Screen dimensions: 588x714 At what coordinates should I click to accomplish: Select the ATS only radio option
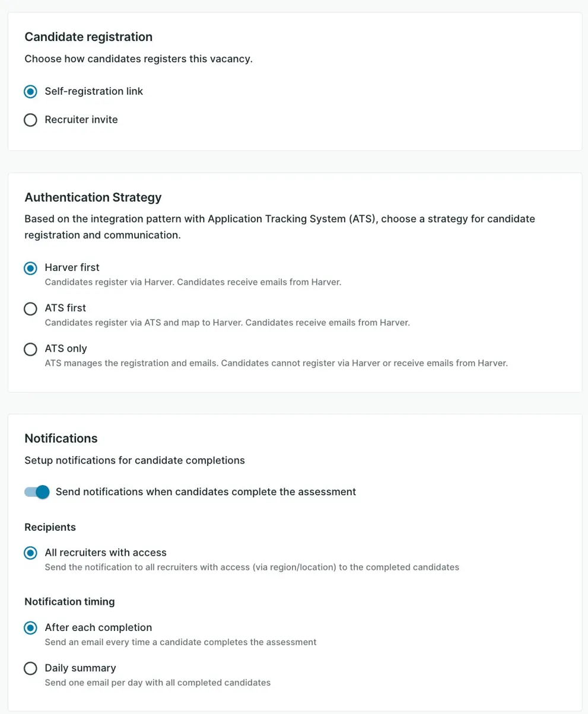click(x=30, y=349)
